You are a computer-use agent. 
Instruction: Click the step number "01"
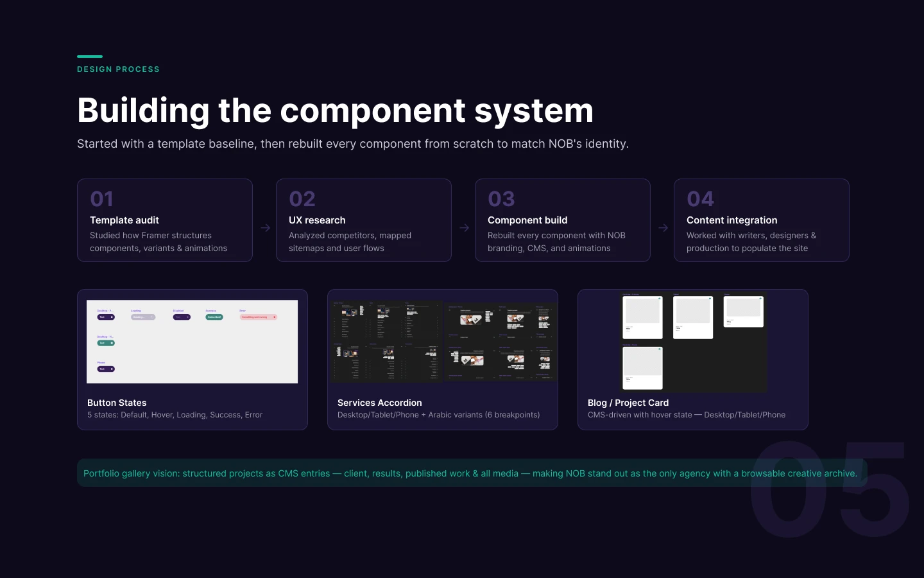point(101,199)
